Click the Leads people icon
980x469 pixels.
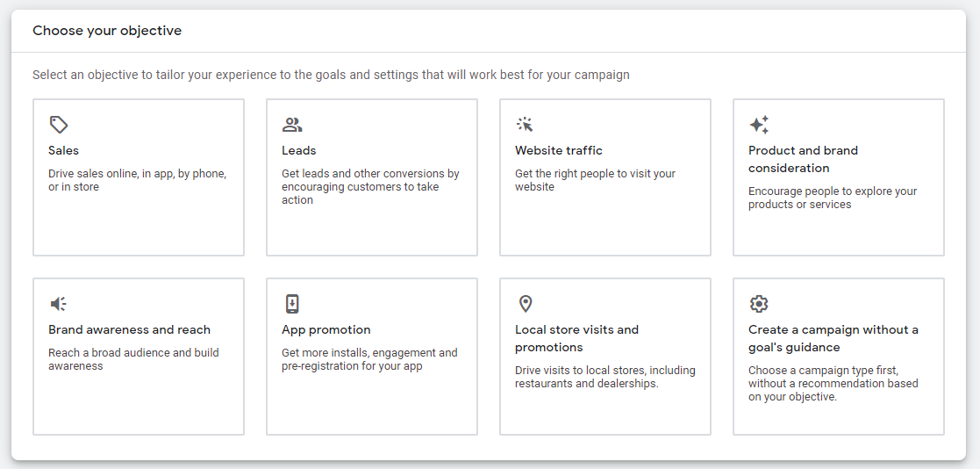[292, 125]
